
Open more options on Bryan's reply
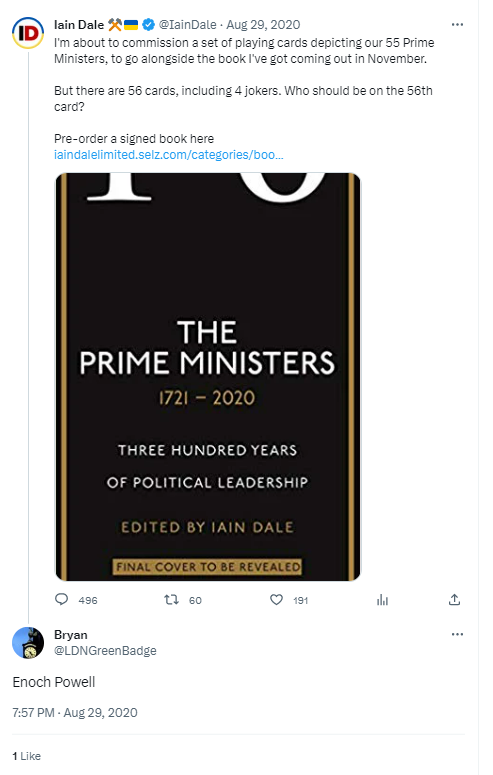(457, 634)
